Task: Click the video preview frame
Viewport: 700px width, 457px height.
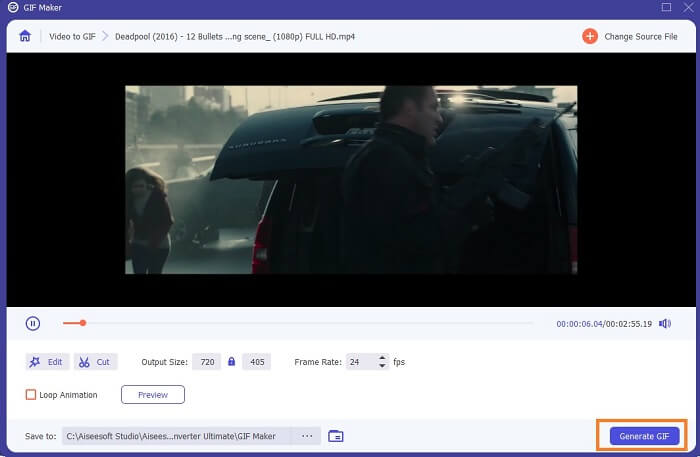Action: [351, 179]
